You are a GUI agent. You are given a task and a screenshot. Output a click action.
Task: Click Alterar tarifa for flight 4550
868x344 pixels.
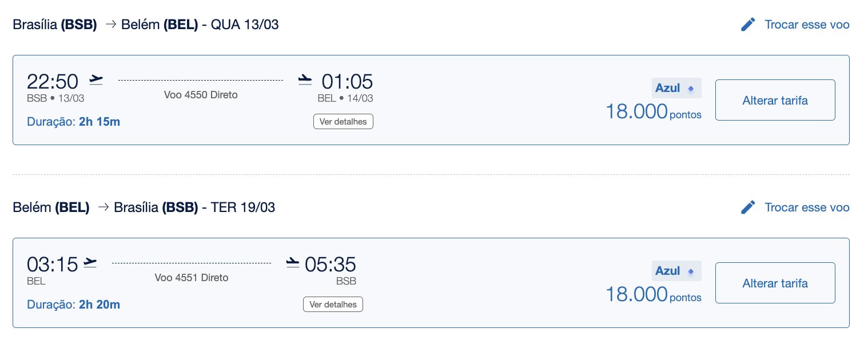775,100
